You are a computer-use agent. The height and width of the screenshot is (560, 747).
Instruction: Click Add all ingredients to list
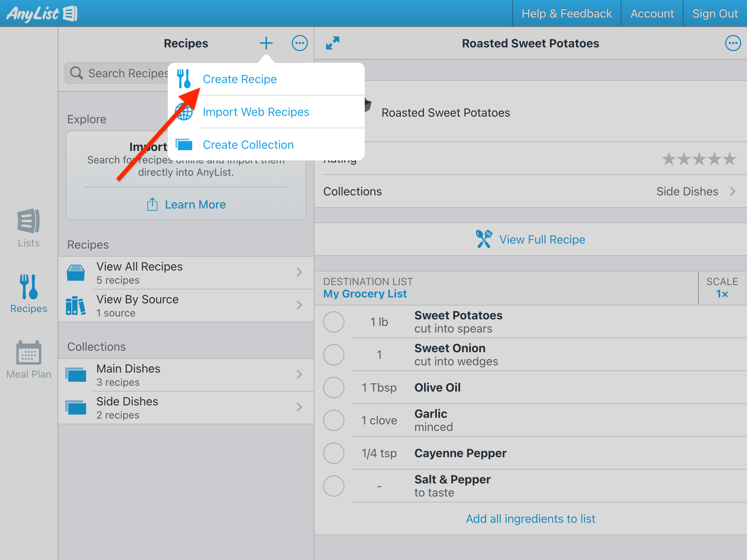click(530, 518)
